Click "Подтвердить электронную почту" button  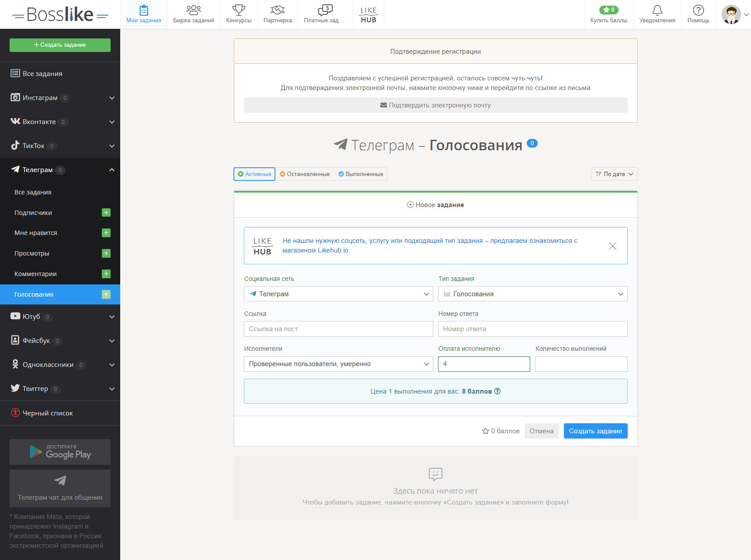tap(435, 105)
